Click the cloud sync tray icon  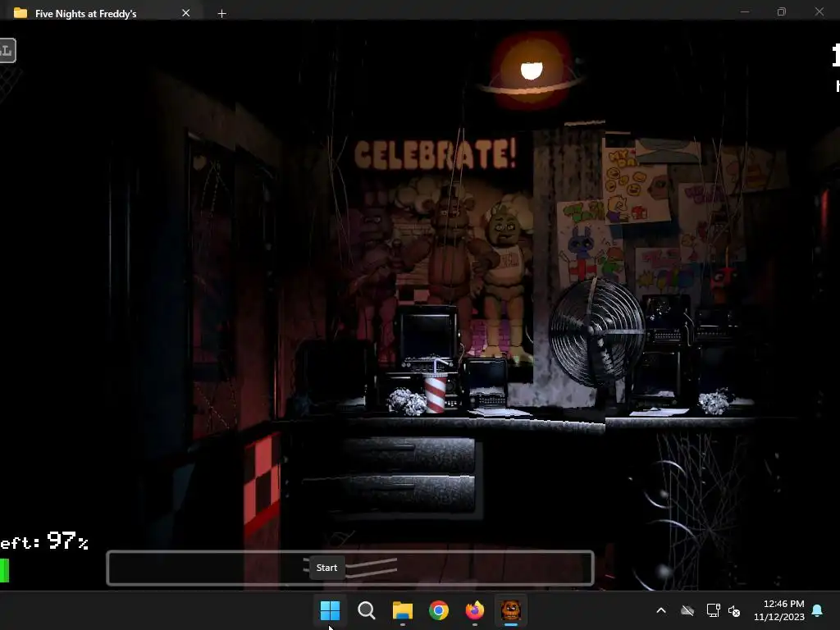(x=687, y=610)
